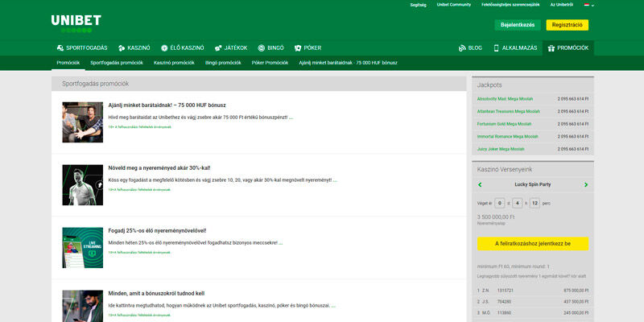Open terms link under 30% winnings promotion
The height and width of the screenshot is (322, 644).
139,190
